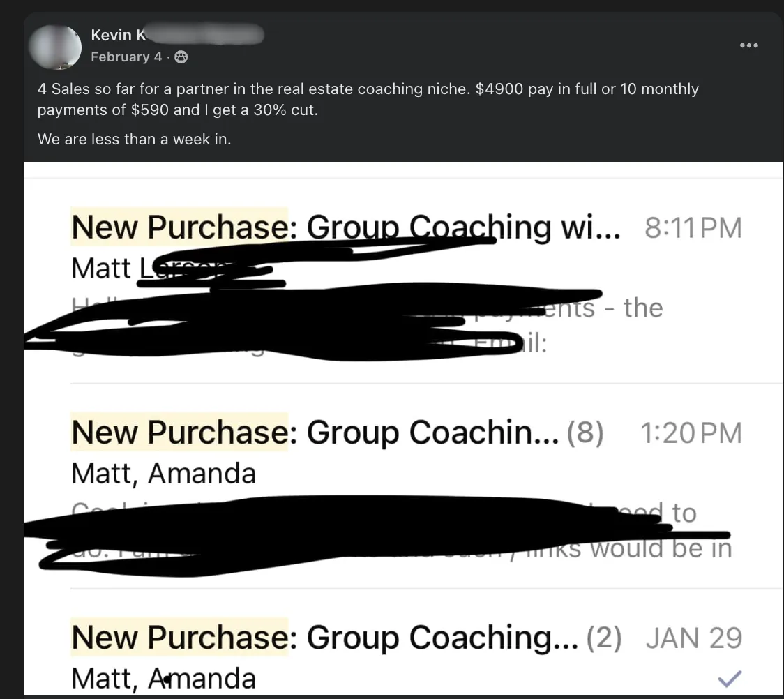Click the 8:11 PM timestamp

click(x=693, y=228)
